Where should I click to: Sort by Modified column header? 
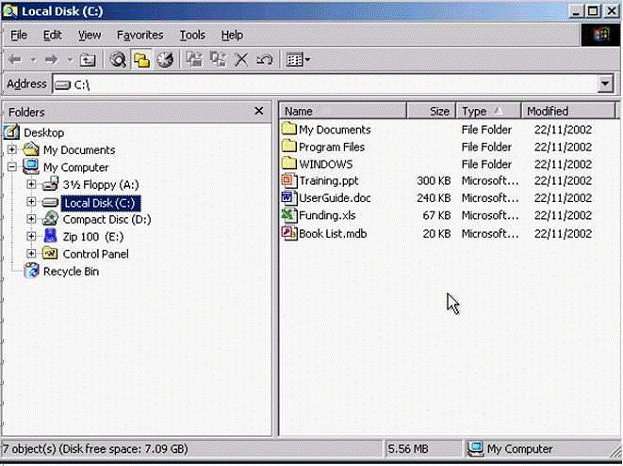[x=568, y=111]
